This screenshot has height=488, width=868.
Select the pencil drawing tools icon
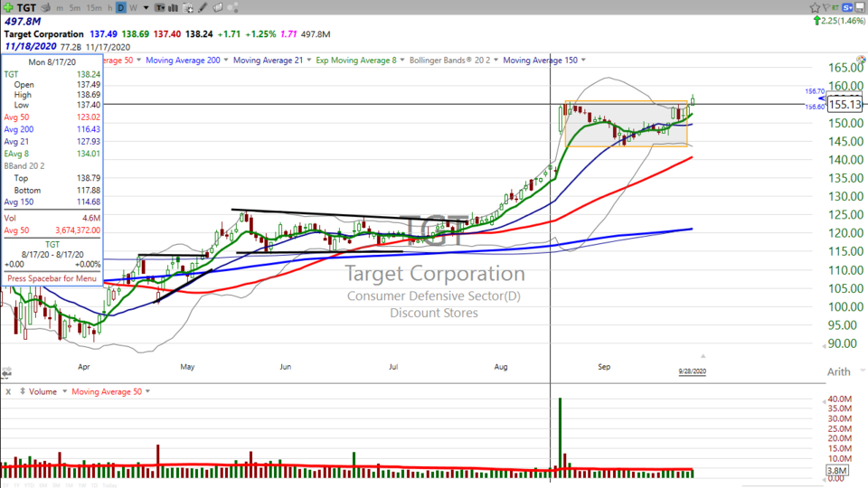point(203,8)
